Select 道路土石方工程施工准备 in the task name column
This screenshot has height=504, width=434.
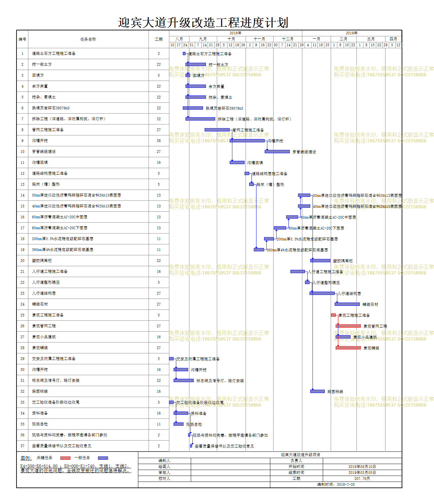click(x=54, y=54)
